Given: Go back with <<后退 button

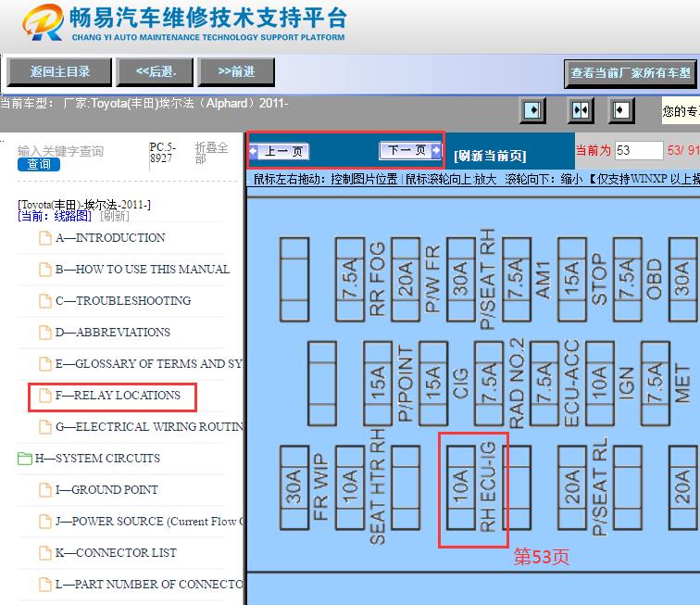Looking at the screenshot, I should [x=155, y=71].
